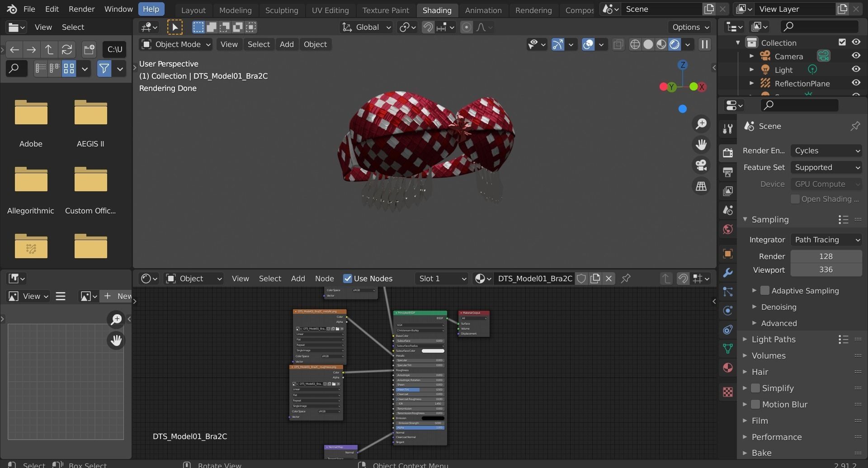Viewport: 868px width, 468px height.
Task: Switch to UV Editing workspace tab
Action: pyautogui.click(x=330, y=10)
